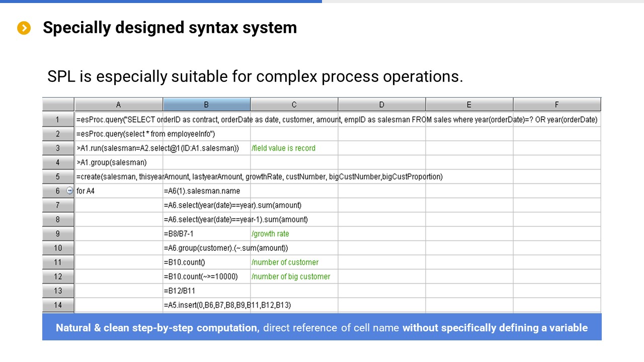The image size is (644, 362).
Task: Select row 1 header
Action: tap(58, 120)
